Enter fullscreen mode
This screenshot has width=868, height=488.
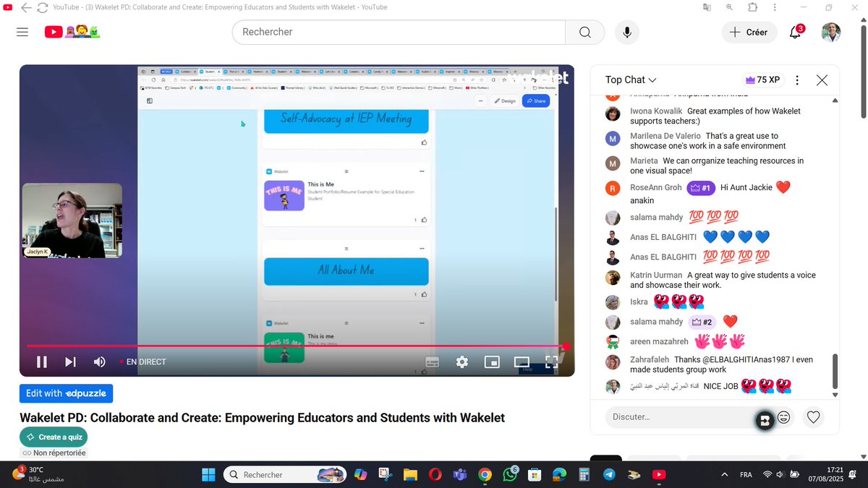click(x=551, y=361)
